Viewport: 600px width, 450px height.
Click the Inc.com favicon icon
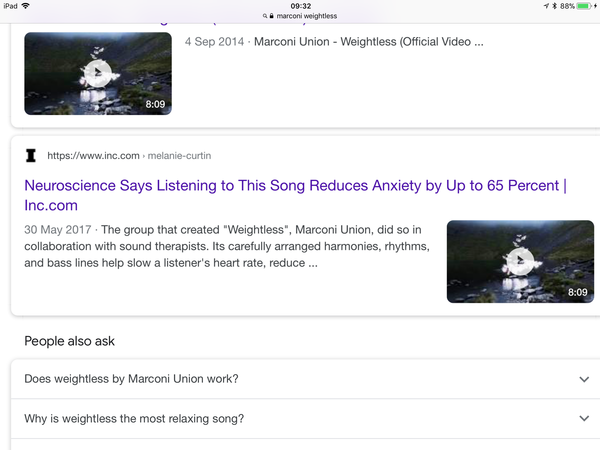[x=31, y=156]
